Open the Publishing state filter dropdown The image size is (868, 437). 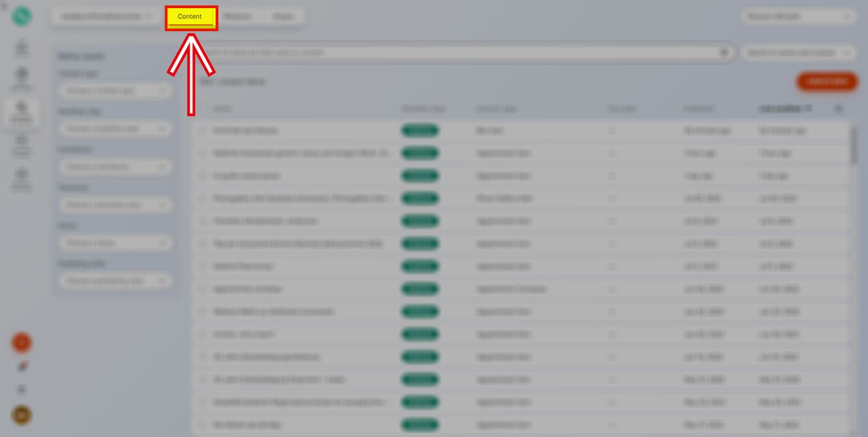115,281
